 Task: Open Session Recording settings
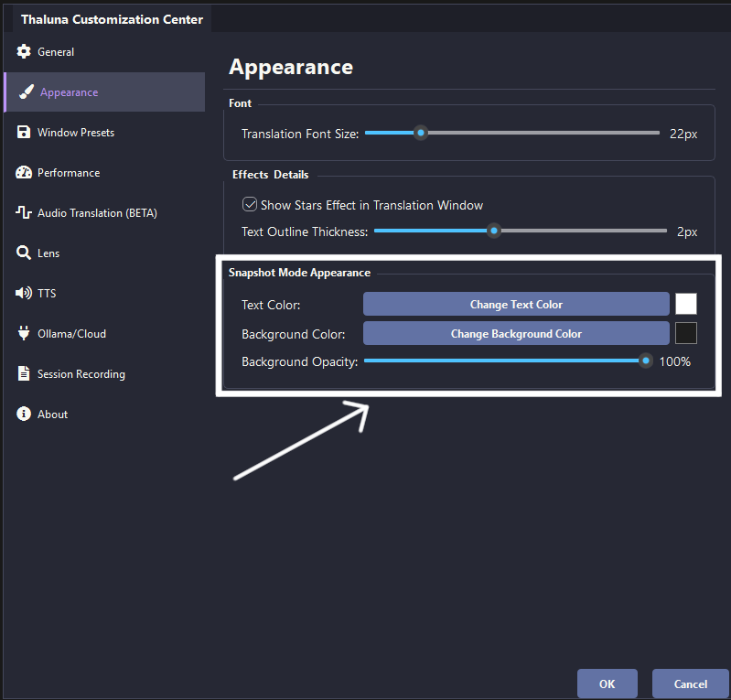pos(104,373)
